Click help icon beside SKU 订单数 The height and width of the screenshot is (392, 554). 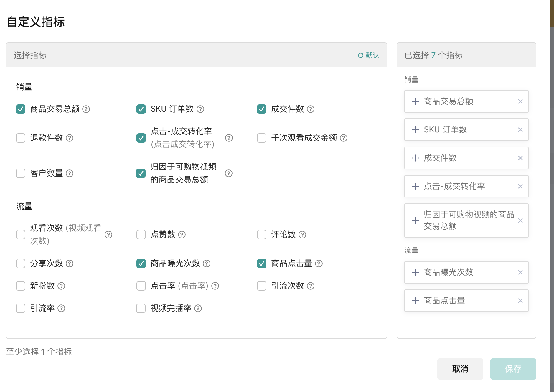pyautogui.click(x=200, y=109)
